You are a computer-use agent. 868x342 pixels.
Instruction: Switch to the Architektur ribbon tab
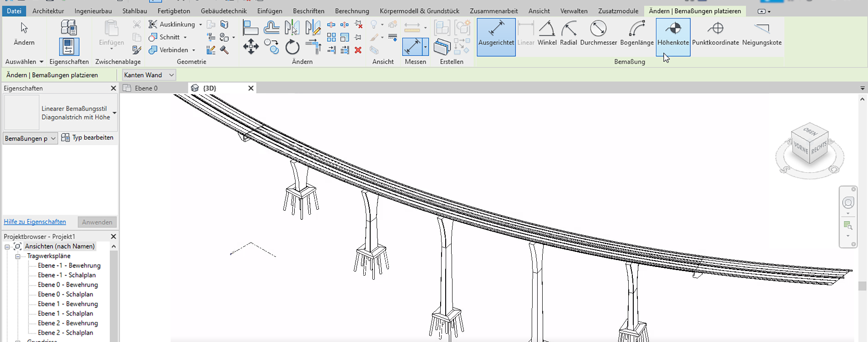[48, 11]
